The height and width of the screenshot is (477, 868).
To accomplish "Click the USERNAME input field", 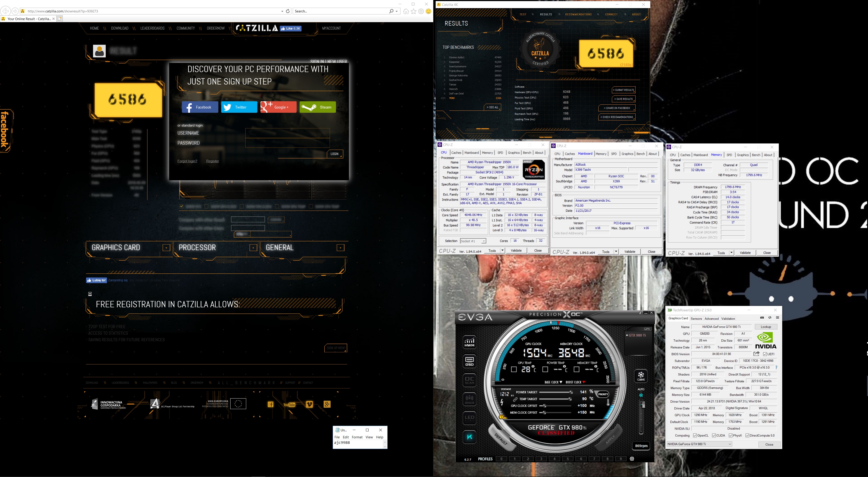I will click(x=288, y=133).
